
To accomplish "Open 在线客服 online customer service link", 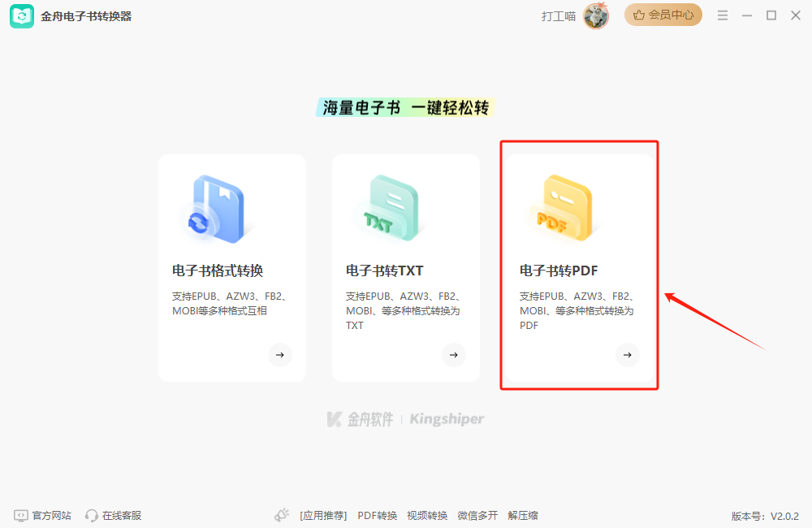I will pos(122,516).
